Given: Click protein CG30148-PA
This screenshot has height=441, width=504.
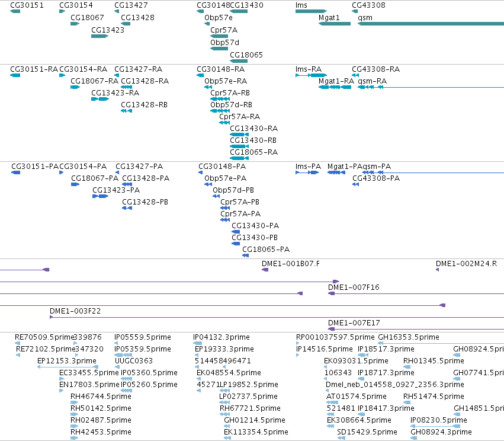Looking at the screenshot, I should coord(201,172).
